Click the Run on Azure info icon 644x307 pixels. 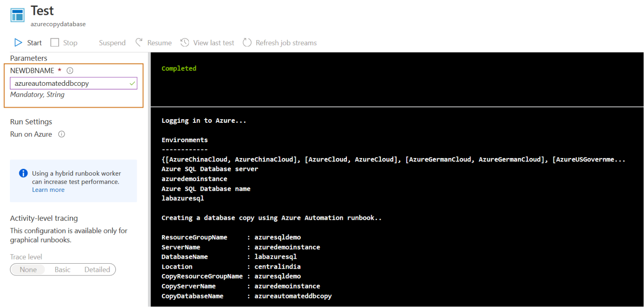tap(62, 134)
